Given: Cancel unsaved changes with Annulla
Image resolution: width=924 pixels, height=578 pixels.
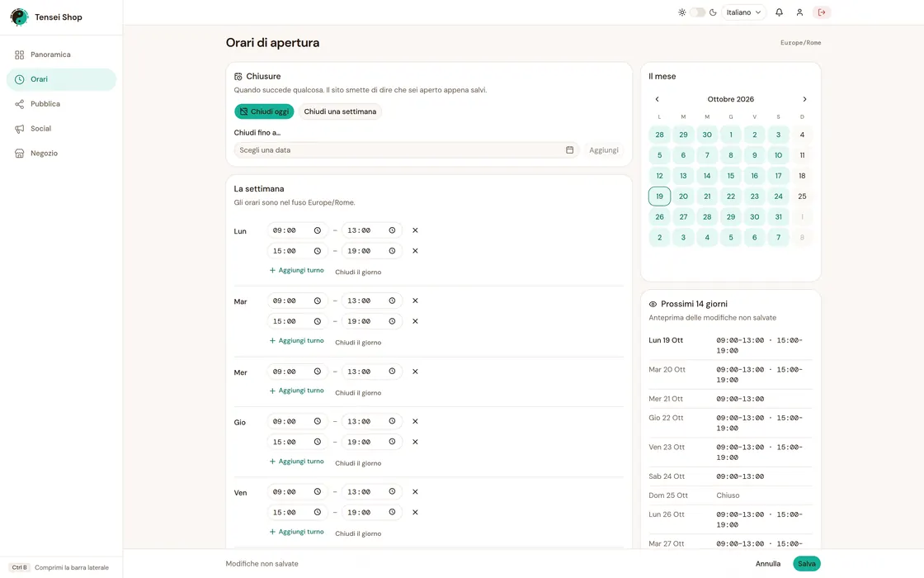Looking at the screenshot, I should (768, 564).
